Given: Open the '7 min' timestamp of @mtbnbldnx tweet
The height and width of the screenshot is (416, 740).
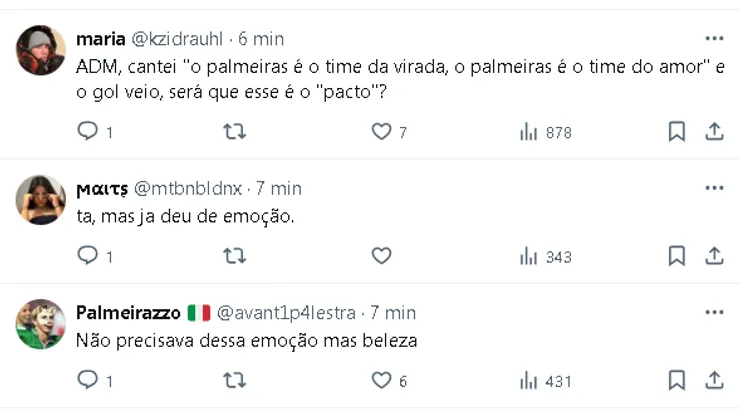Looking at the screenshot, I should coord(279,188).
